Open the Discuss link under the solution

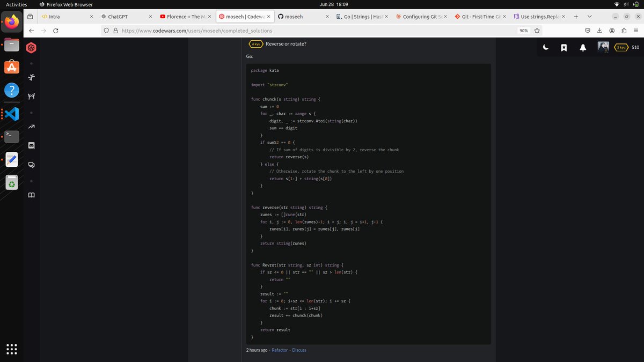point(299,350)
